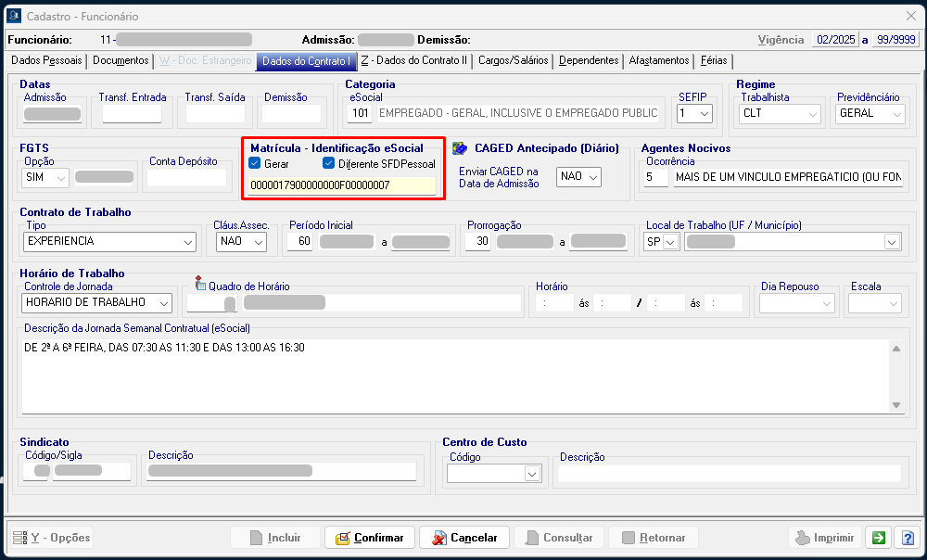Open the Cargos/Salários tab

point(514,61)
